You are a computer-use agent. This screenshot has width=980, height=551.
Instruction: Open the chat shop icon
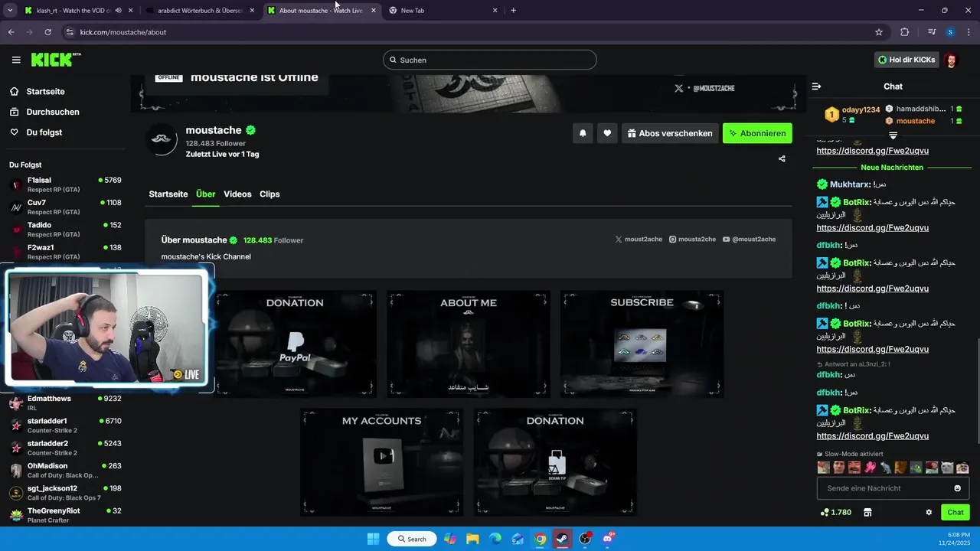point(867,512)
